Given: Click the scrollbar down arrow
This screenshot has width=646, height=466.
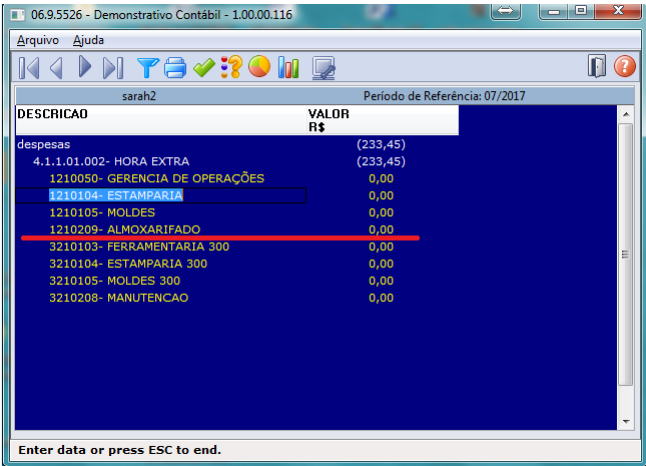Looking at the screenshot, I should (x=626, y=421).
